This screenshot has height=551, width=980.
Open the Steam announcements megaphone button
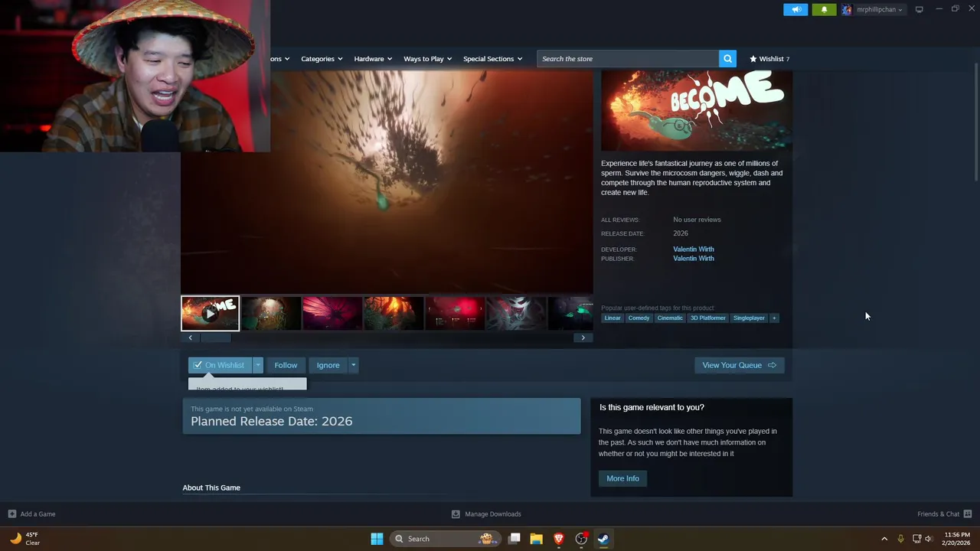click(795, 9)
